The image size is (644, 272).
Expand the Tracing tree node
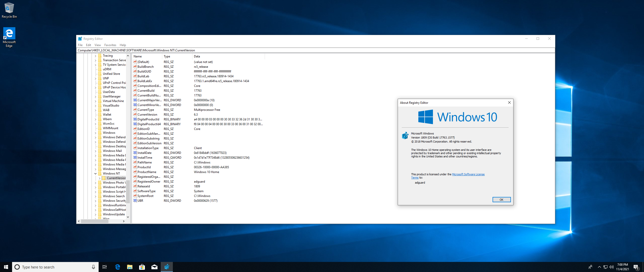[96, 56]
